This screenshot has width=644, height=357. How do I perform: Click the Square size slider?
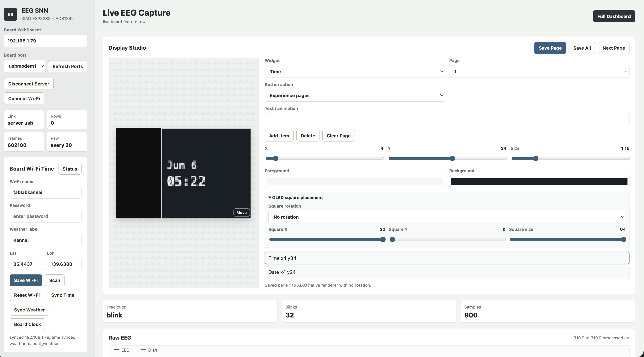(x=568, y=239)
